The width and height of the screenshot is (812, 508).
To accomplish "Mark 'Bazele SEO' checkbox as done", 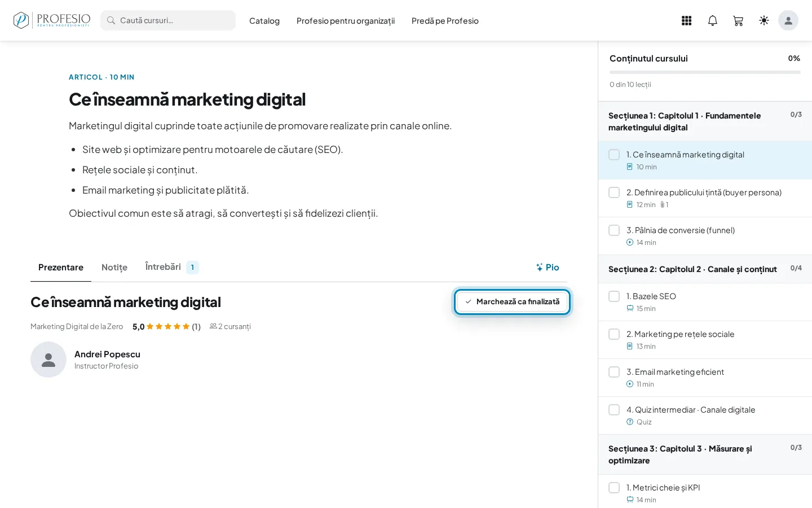I will coord(614,296).
